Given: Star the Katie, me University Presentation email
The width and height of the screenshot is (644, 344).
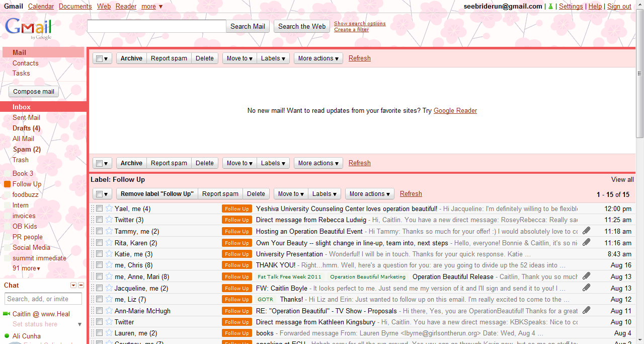Looking at the screenshot, I should (x=109, y=254).
